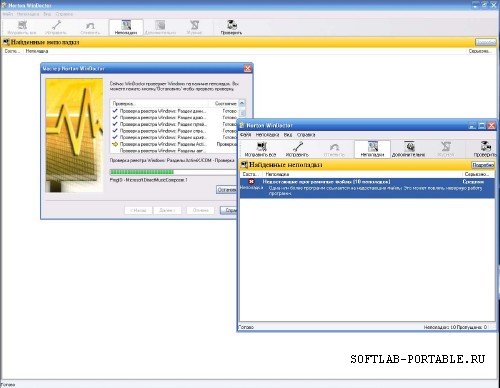Image resolution: width=500 pixels, height=388 pixels.
Task: Open 'Файл' menu in front WinDoctor window
Action: point(245,135)
